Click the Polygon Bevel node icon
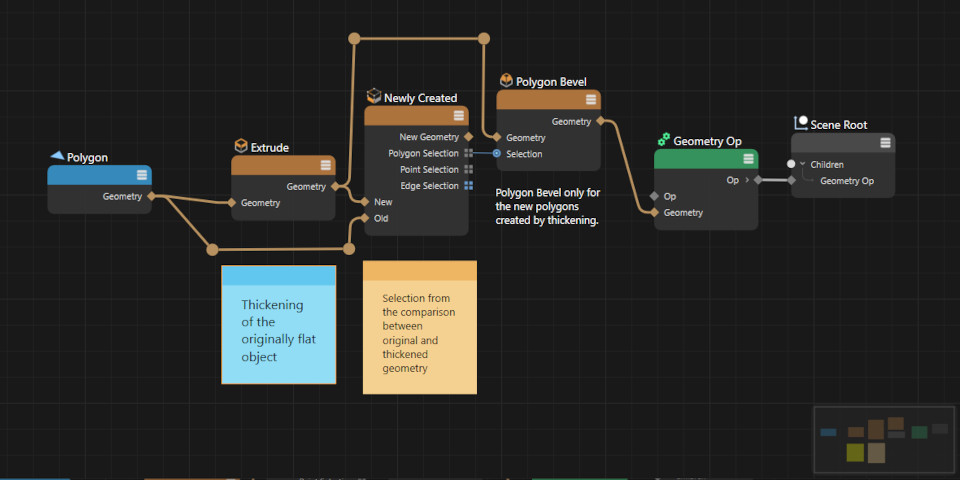This screenshot has width=960, height=480. coord(506,81)
